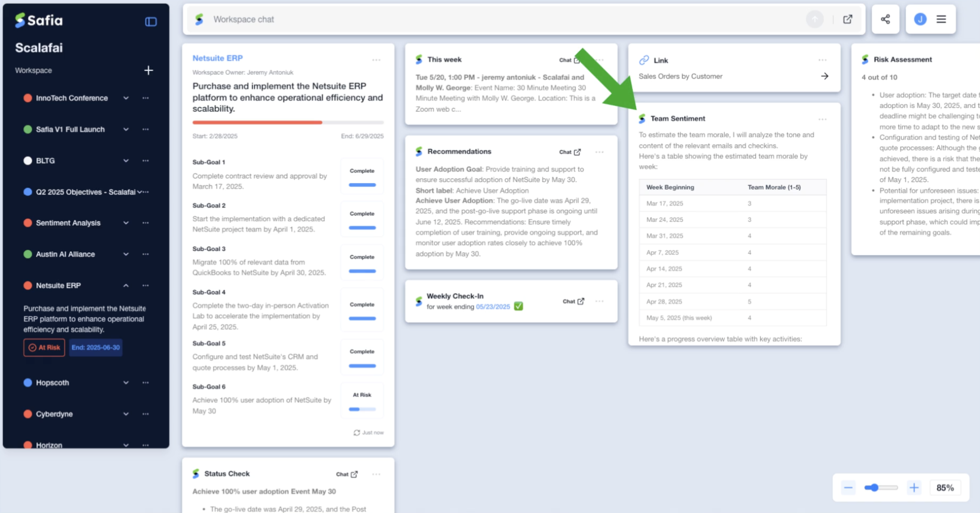Click the End: 2025-06-30 badge
Image resolution: width=980 pixels, height=513 pixels.
pyautogui.click(x=95, y=347)
